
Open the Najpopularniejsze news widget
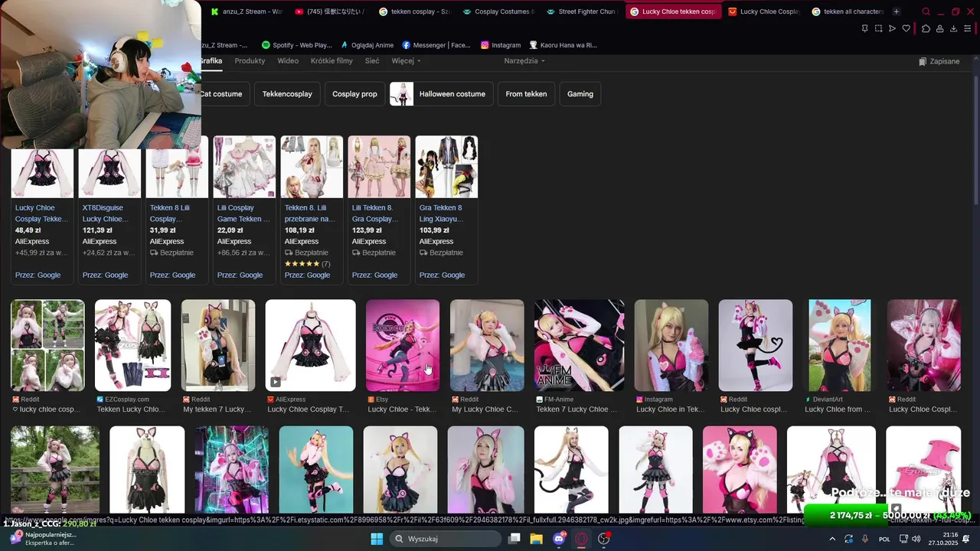(43, 539)
